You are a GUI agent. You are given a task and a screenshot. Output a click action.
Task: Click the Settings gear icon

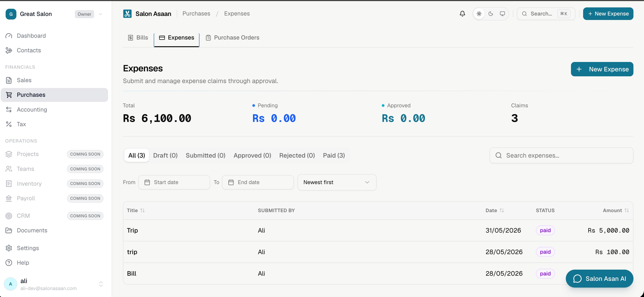pos(9,248)
